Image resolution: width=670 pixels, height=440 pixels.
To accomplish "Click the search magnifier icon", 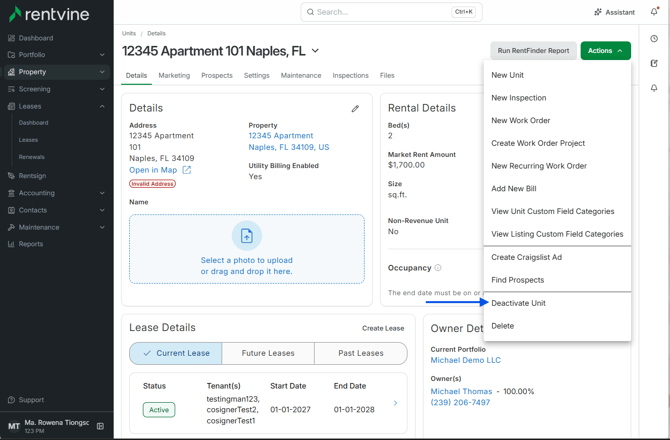I will 311,12.
